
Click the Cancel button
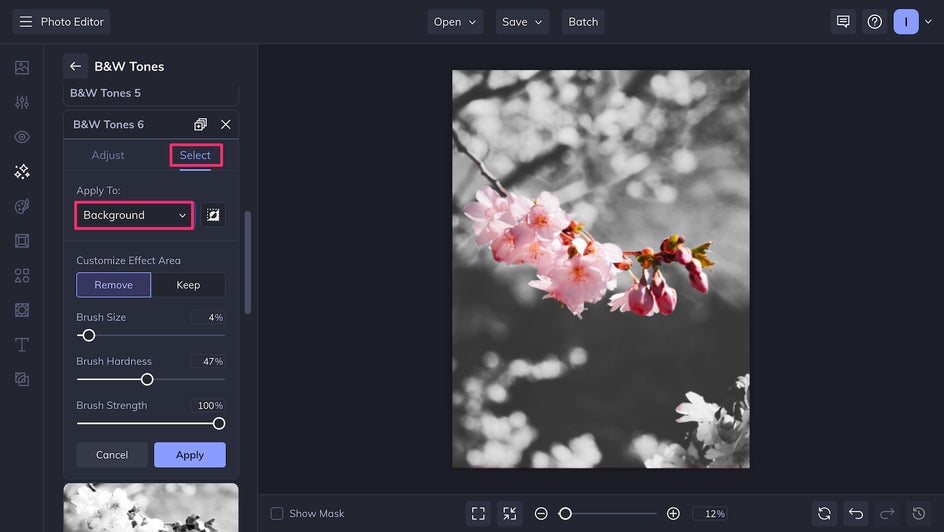pyautogui.click(x=112, y=455)
